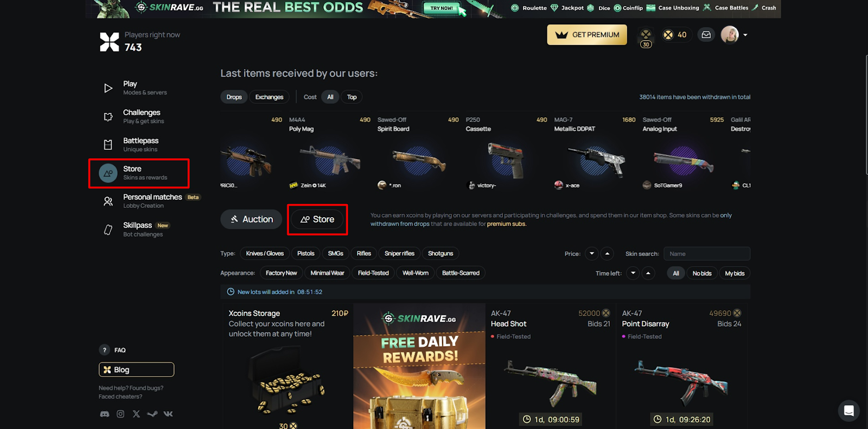Open the X (Twitter) footer icon
868x429 pixels.
coord(136,414)
